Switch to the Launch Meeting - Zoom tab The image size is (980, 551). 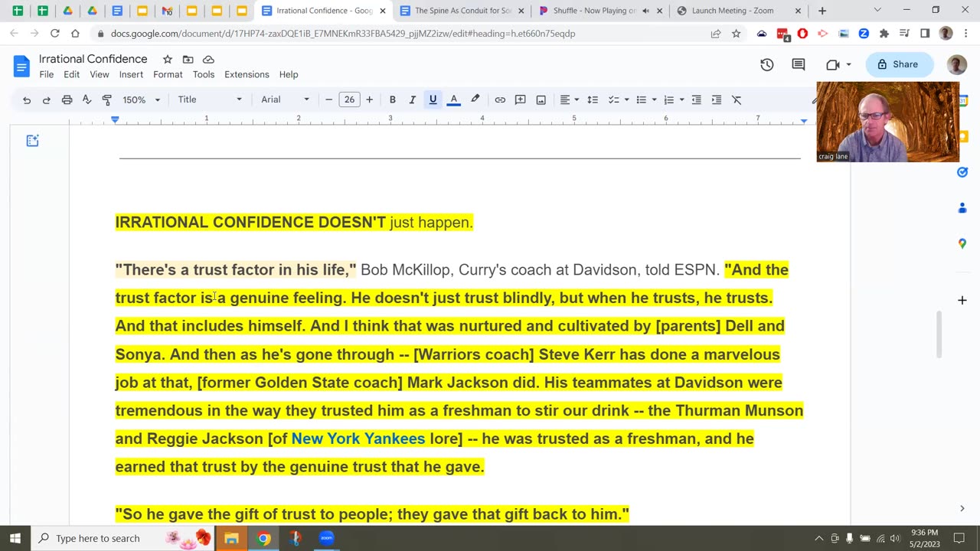tap(739, 11)
